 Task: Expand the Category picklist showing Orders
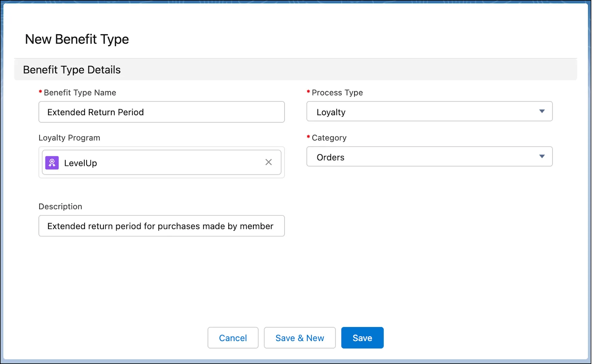[x=542, y=156]
